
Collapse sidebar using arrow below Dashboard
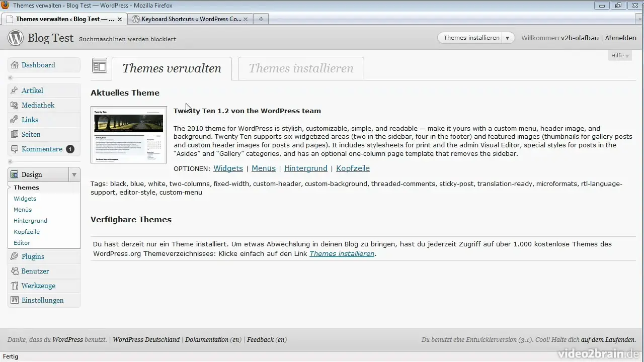coord(10,78)
